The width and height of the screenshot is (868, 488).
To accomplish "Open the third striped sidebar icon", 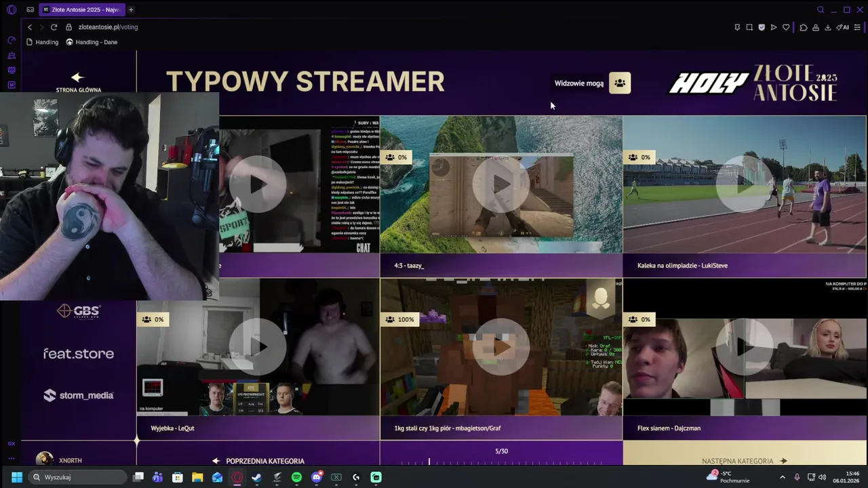I will point(12,70).
